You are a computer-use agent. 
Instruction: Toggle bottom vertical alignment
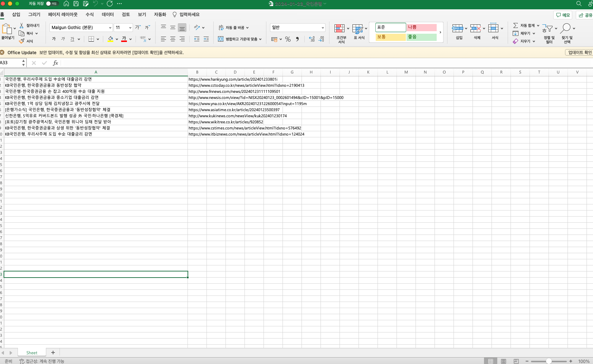click(x=182, y=28)
